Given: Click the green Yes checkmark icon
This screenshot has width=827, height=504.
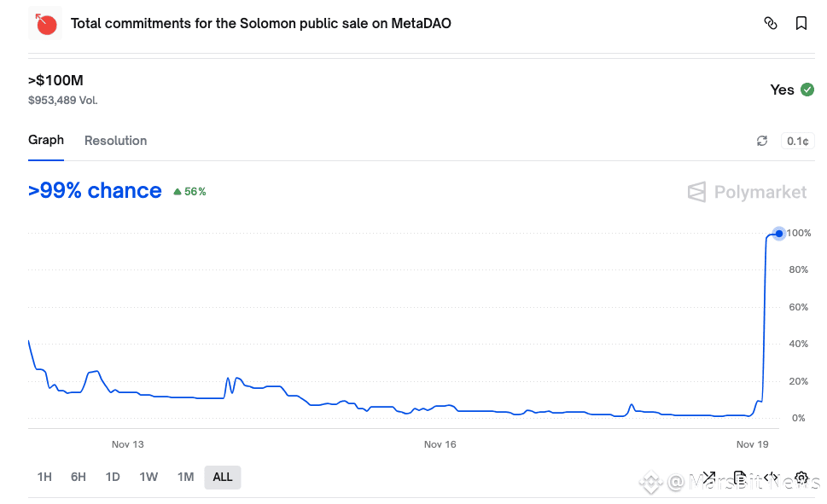Looking at the screenshot, I should pyautogui.click(x=807, y=90).
